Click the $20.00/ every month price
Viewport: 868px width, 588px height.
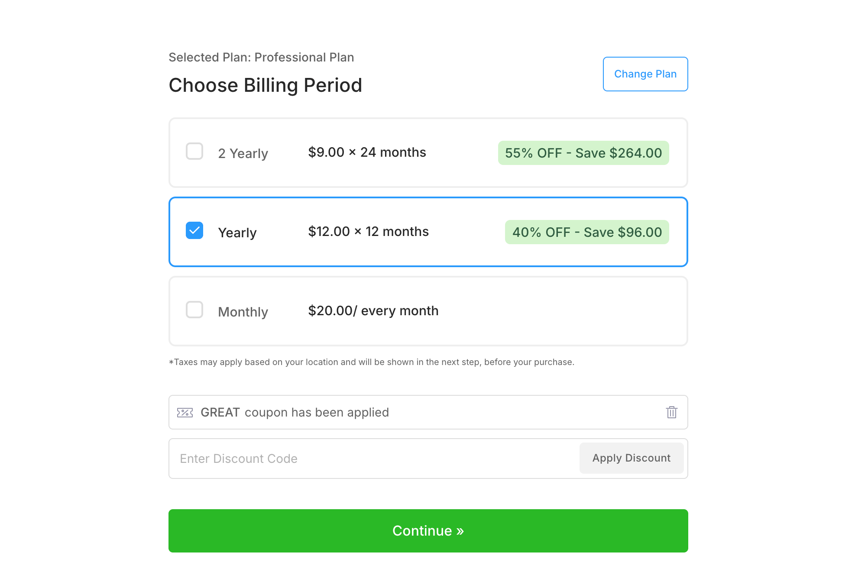[373, 311]
